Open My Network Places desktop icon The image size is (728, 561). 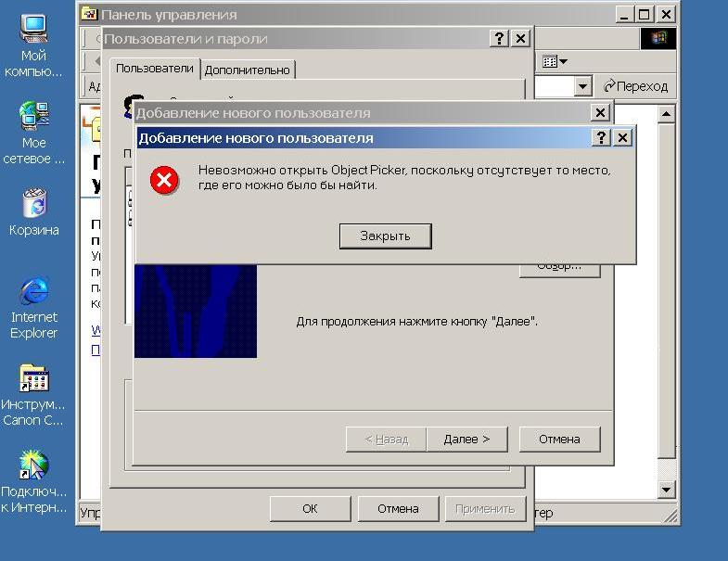coord(33,133)
